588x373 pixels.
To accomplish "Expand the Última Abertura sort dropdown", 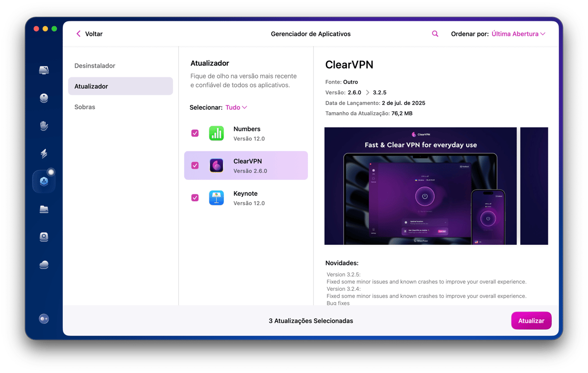I will pos(518,34).
